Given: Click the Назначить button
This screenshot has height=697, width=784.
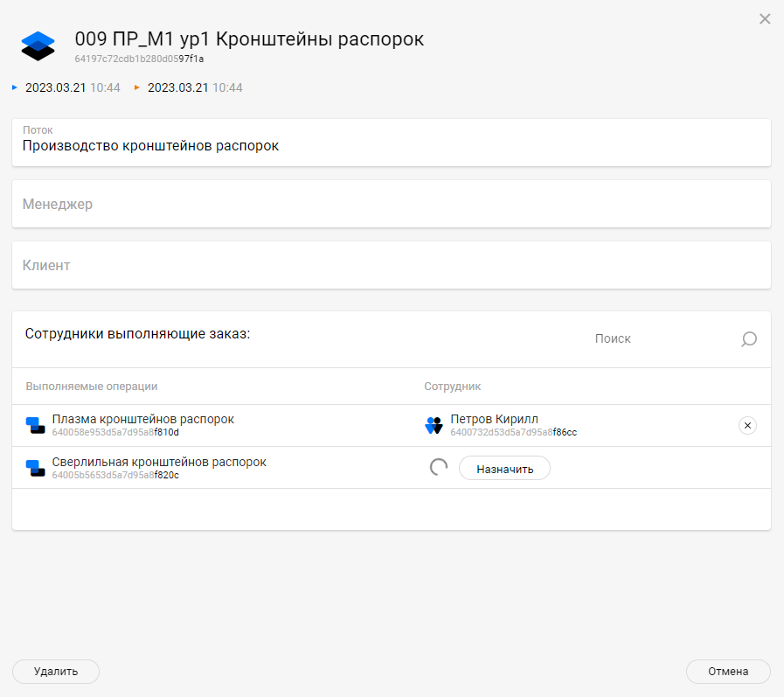Looking at the screenshot, I should [504, 469].
